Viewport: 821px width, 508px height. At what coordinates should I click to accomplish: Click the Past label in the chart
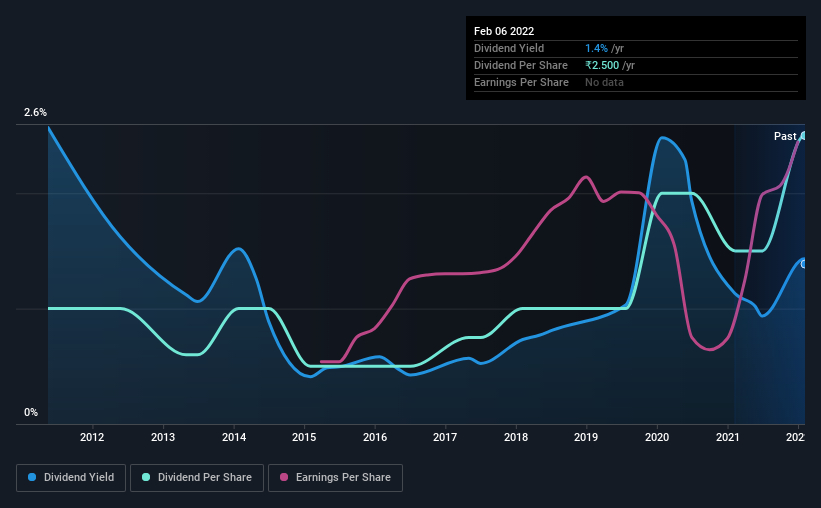pos(785,136)
